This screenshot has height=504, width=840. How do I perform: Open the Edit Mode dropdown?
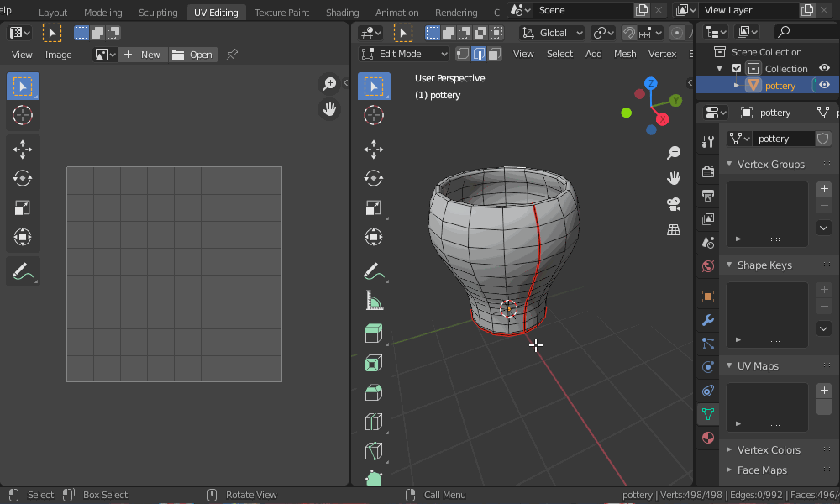(404, 54)
